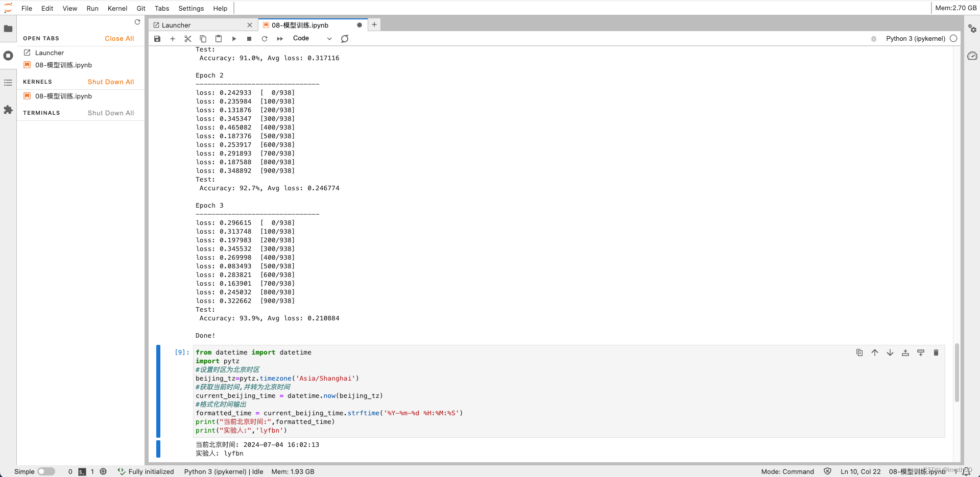This screenshot has width=980, height=477.
Task: Restart the kernel from the toolbar
Action: [265, 39]
